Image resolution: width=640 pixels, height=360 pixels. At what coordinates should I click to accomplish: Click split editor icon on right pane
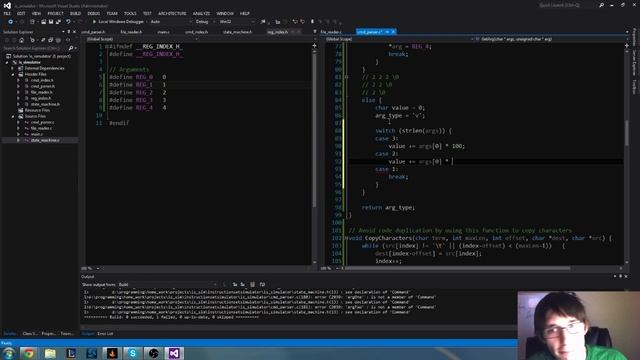click(x=627, y=46)
